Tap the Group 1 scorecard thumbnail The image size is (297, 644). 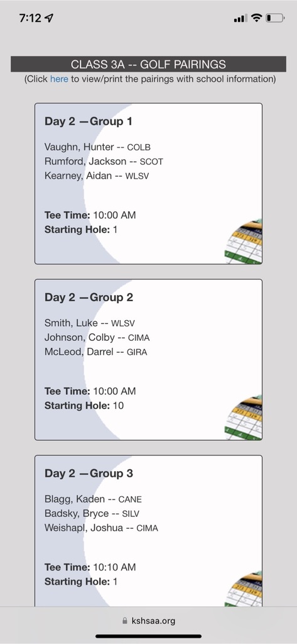(x=244, y=241)
